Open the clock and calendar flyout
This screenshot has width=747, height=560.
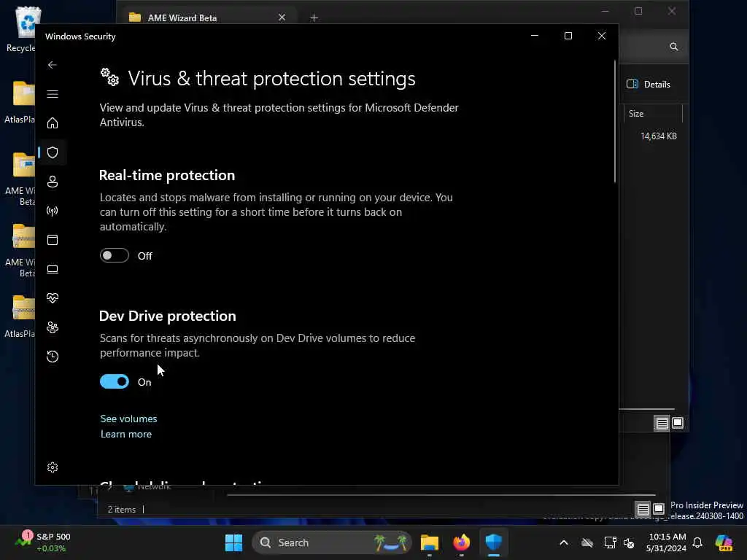pos(667,542)
